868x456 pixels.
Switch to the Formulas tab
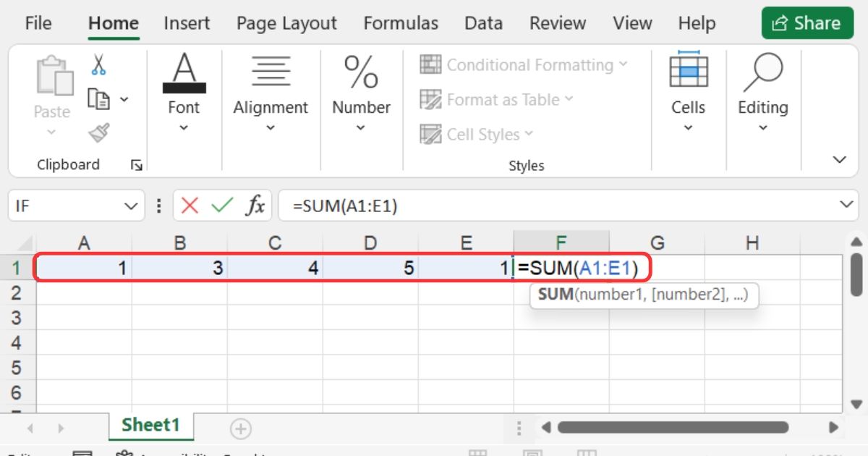tap(401, 23)
